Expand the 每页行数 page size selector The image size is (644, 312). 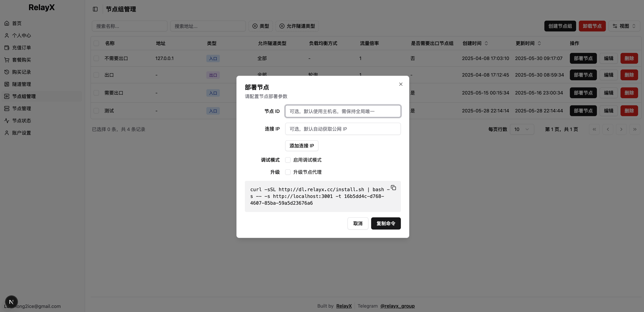(x=522, y=129)
